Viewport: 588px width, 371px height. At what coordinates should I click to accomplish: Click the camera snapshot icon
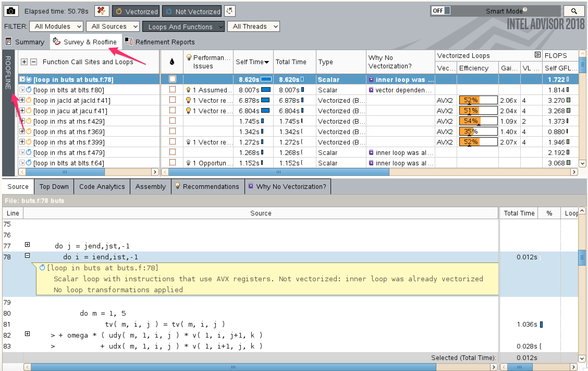click(x=11, y=11)
